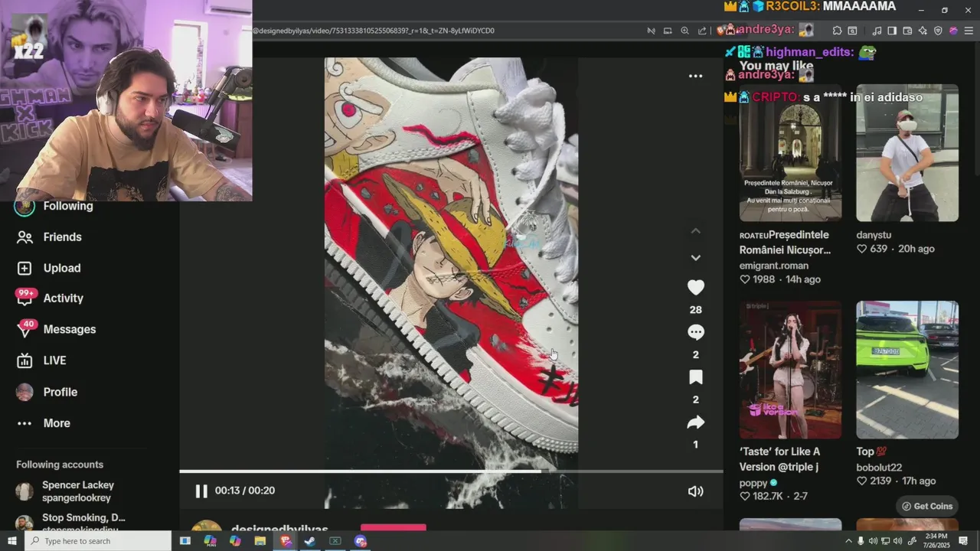
Task: Open the Brave profile avatar icon
Action: pyautogui.click(x=953, y=31)
